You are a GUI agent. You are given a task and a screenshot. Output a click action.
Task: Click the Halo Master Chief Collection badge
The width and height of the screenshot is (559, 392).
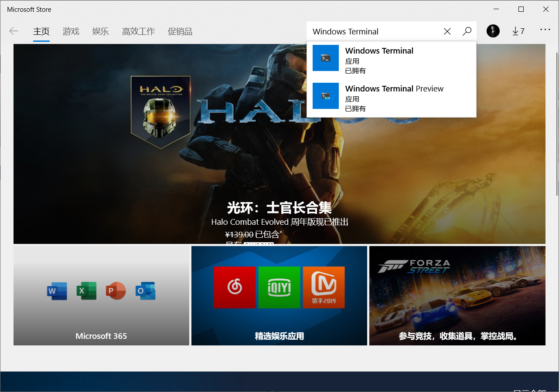click(161, 112)
